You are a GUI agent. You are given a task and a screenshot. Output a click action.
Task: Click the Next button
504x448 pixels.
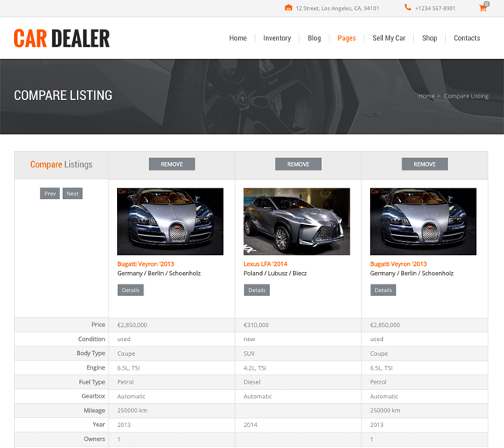point(72,193)
